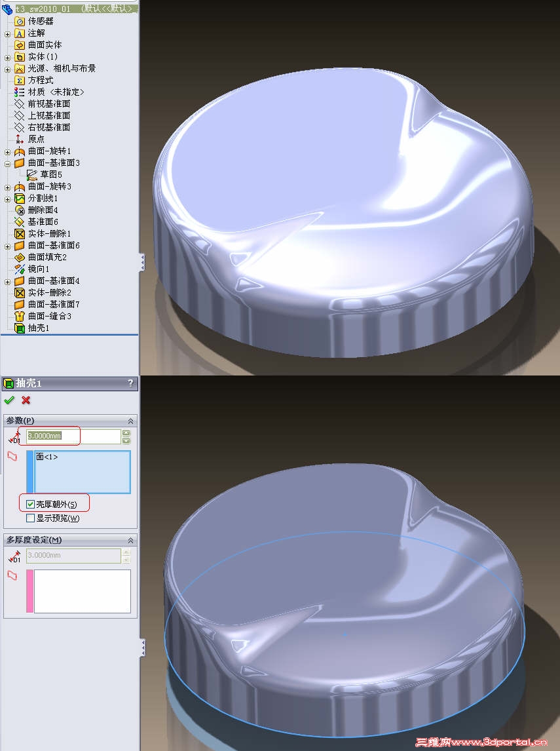Click the 分割线1 split line icon
Viewport: 560px width, 751px height.
[x=20, y=198]
